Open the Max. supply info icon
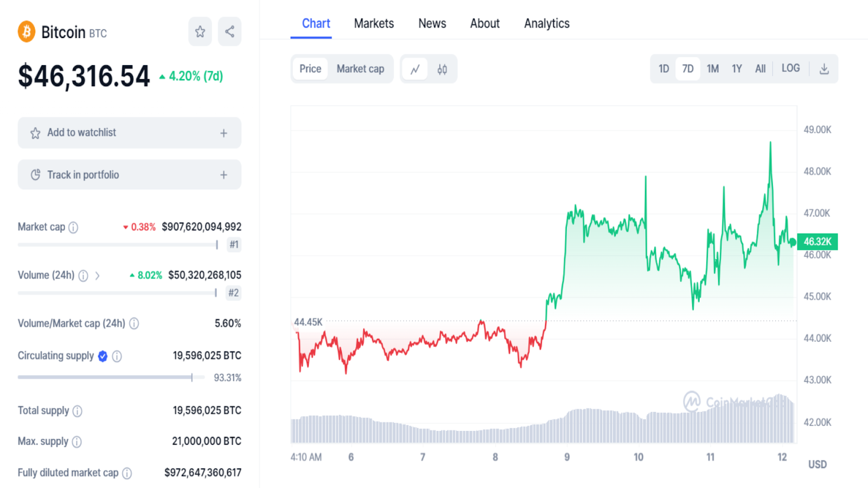Image resolution: width=868 pixels, height=488 pixels. coord(77,442)
